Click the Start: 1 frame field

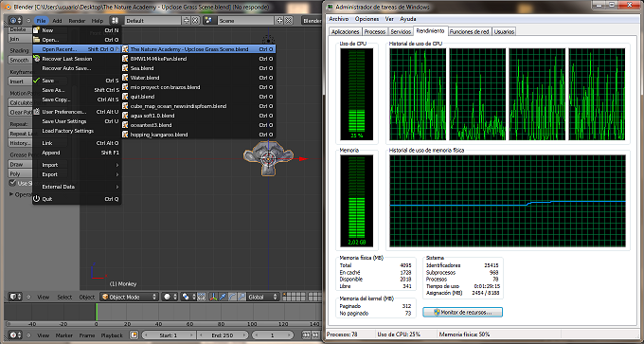tap(169, 335)
